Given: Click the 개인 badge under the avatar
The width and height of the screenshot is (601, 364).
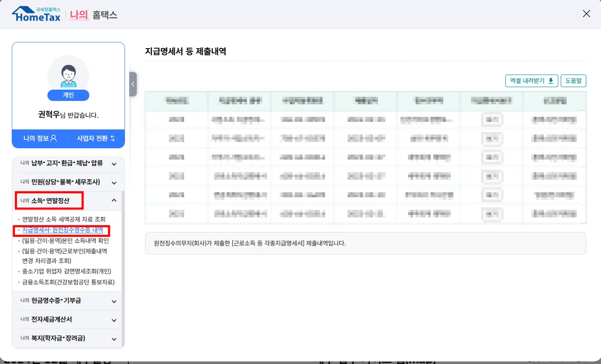Looking at the screenshot, I should [68, 95].
